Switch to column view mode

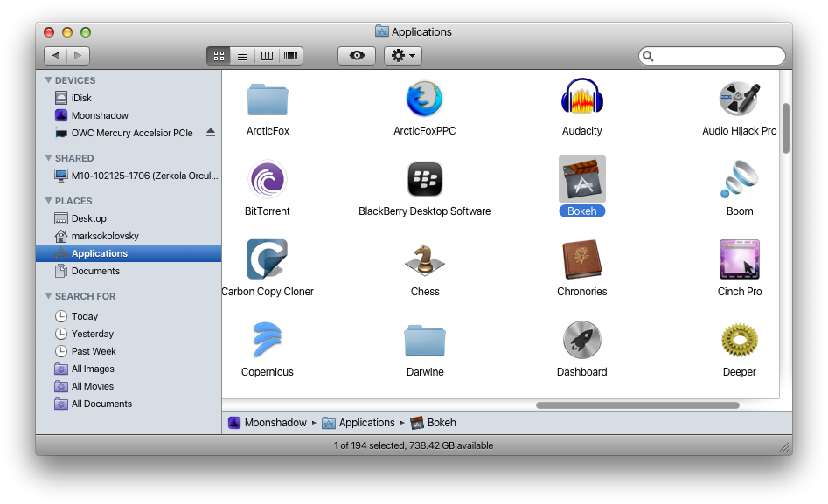[x=267, y=56]
